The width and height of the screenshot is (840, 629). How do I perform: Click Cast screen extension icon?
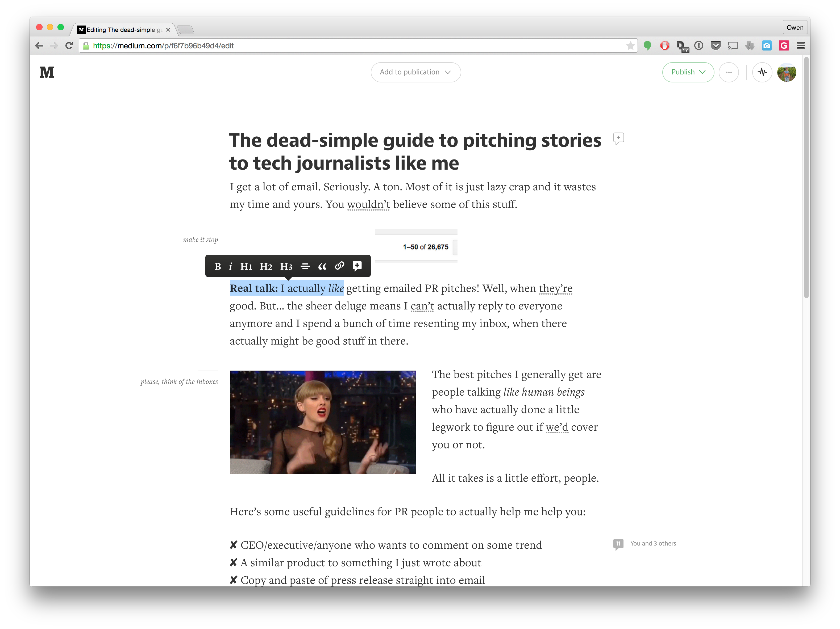pos(733,45)
